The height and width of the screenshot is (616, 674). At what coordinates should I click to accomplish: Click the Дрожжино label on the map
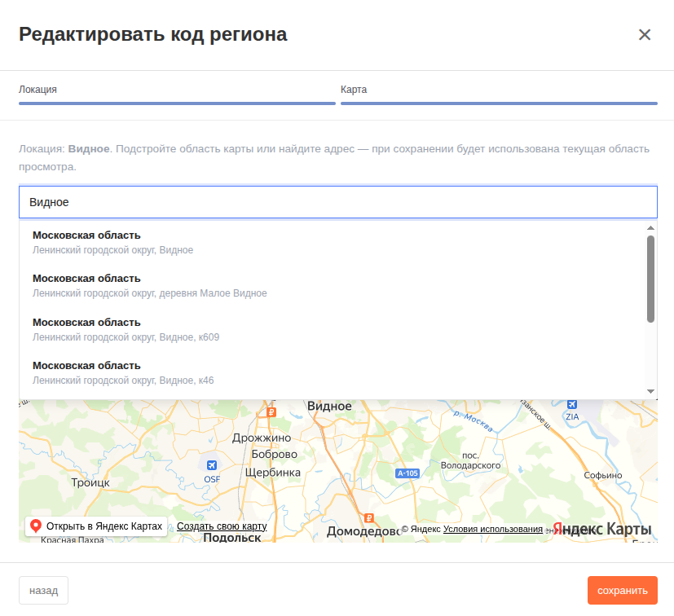[x=262, y=438]
